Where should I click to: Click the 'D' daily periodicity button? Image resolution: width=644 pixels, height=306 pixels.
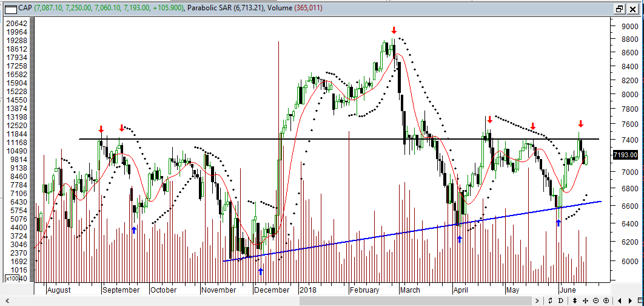(561, 301)
